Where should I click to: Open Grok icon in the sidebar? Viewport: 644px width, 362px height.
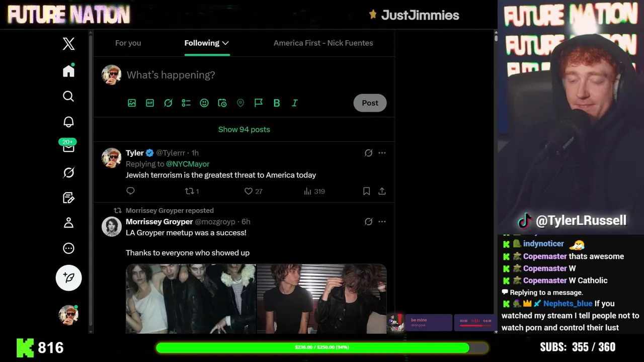[68, 172]
